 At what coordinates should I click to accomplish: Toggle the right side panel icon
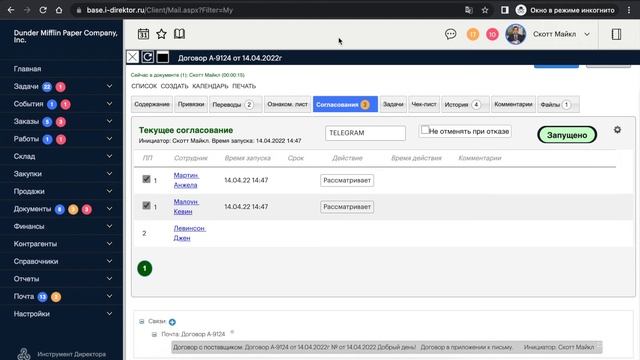[616, 34]
